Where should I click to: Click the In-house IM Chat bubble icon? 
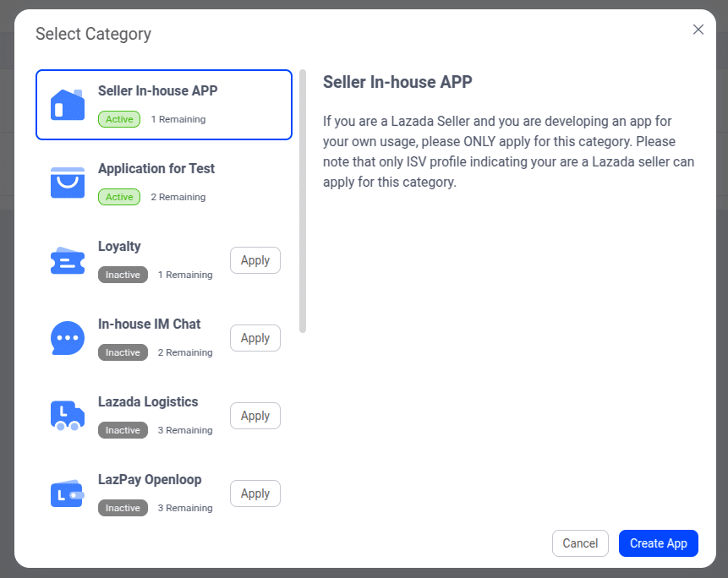click(68, 338)
